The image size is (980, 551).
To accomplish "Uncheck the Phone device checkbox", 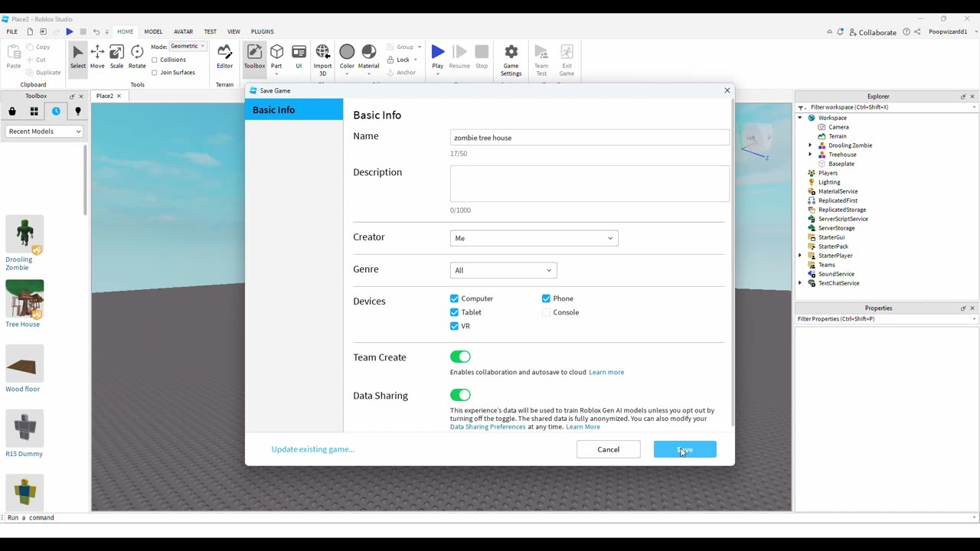I will coord(546,298).
